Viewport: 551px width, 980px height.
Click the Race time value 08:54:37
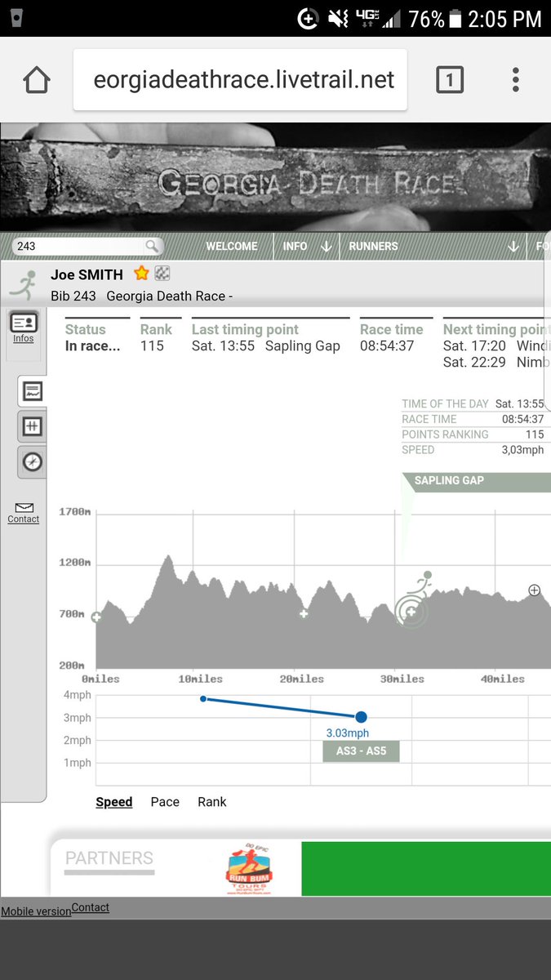[387, 346]
